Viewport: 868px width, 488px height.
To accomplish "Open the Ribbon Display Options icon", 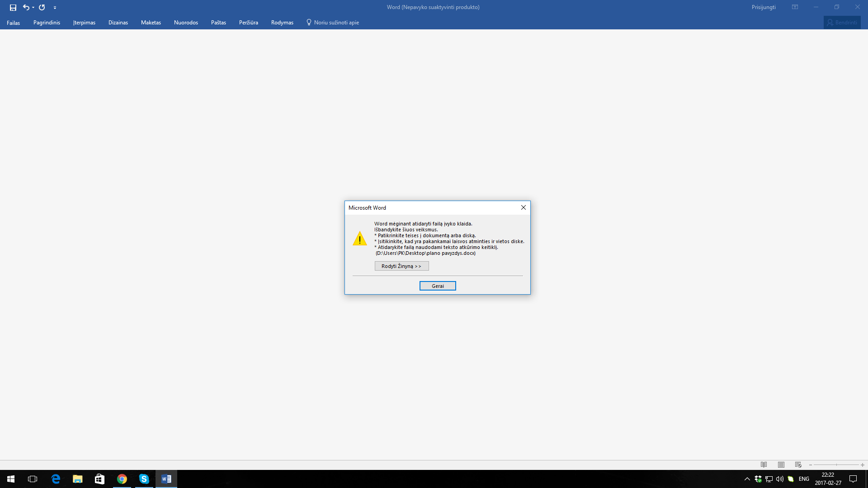I will point(795,7).
